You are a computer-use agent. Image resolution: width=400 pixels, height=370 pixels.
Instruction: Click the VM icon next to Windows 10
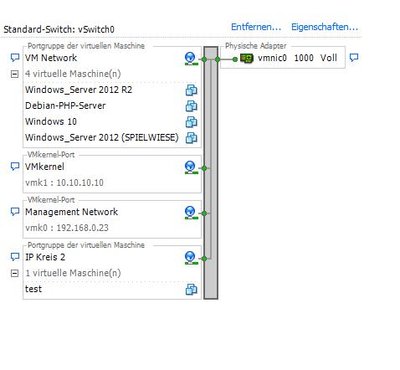[191, 122]
